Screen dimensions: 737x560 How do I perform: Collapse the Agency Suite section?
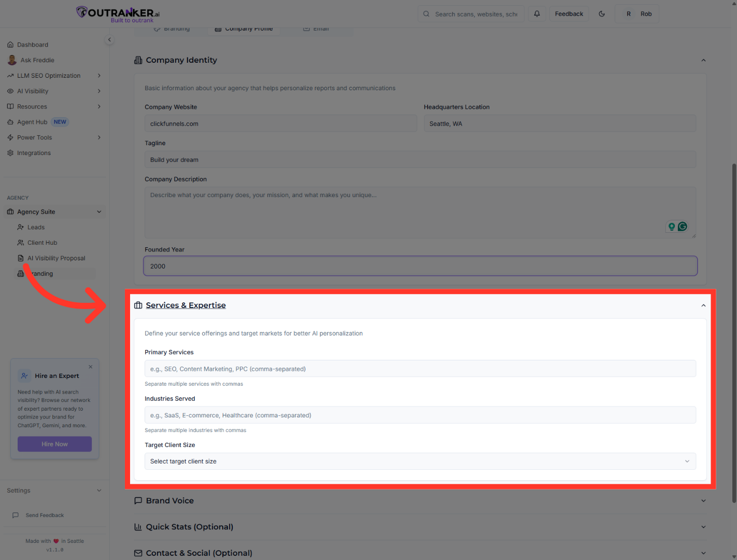pyautogui.click(x=55, y=212)
